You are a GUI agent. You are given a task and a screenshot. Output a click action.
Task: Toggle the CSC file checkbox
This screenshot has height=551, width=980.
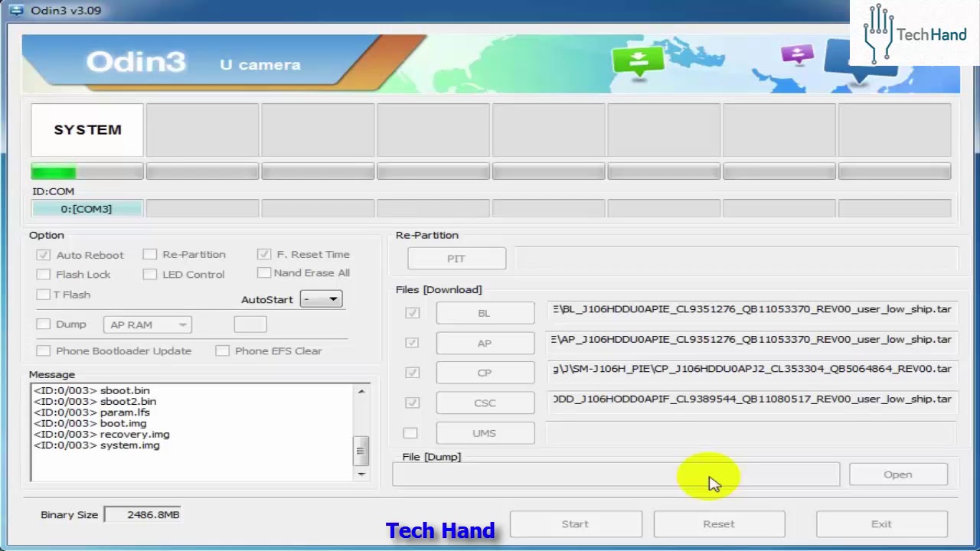point(412,403)
